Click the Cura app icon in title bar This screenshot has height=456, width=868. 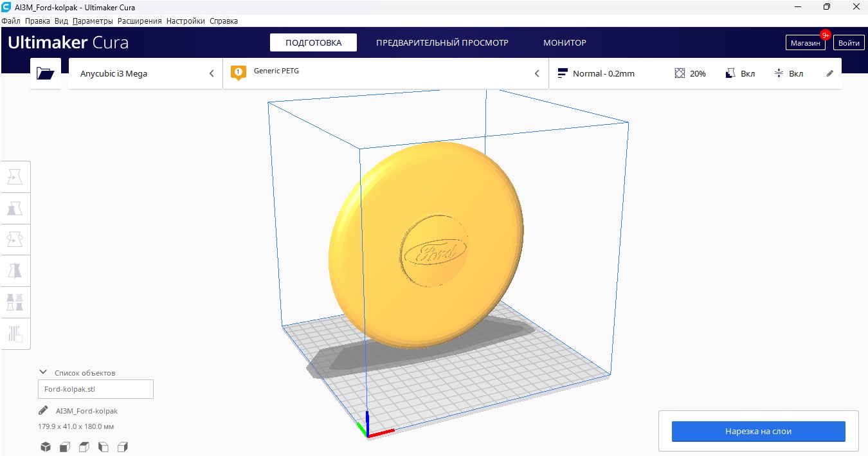[x=6, y=6]
